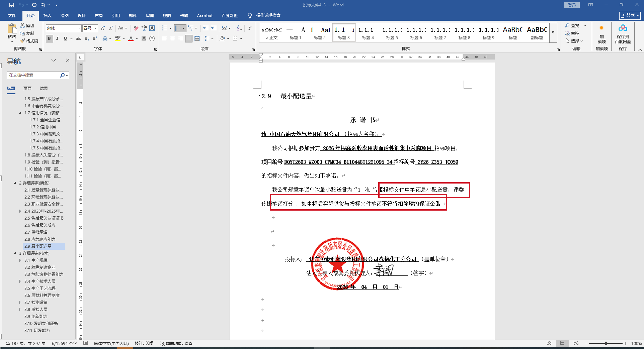Align the paragraph to the left
The width and height of the screenshot is (644, 349).
pos(165,38)
